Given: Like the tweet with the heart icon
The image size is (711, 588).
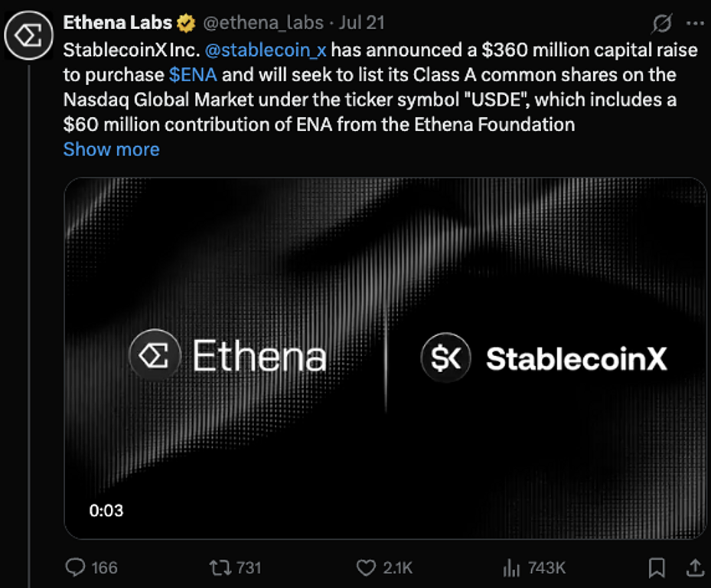Looking at the screenshot, I should coord(367,567).
